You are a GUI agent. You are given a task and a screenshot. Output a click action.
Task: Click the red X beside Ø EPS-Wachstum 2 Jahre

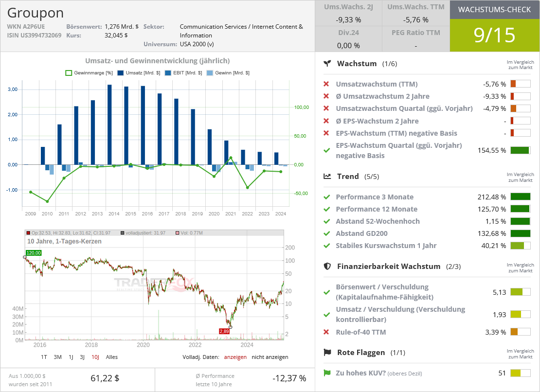[326, 121]
